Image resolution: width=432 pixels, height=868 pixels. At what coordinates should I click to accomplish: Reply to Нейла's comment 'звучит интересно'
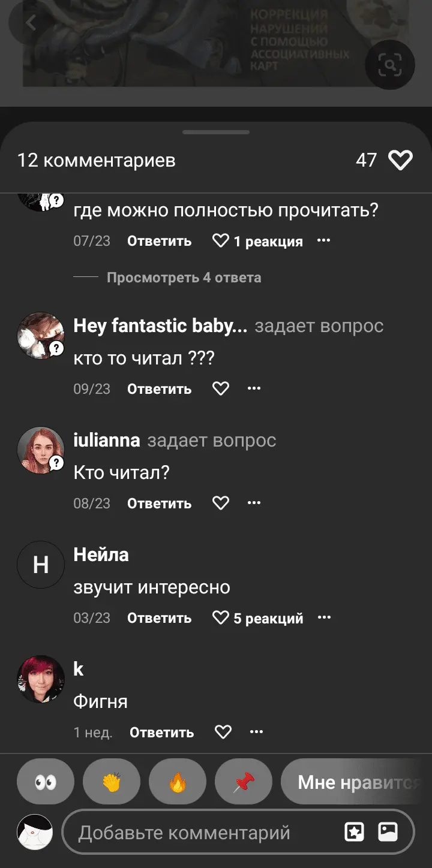(159, 618)
